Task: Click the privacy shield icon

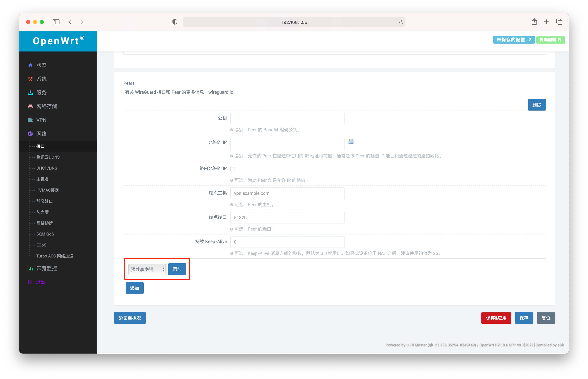Action: click(x=175, y=22)
